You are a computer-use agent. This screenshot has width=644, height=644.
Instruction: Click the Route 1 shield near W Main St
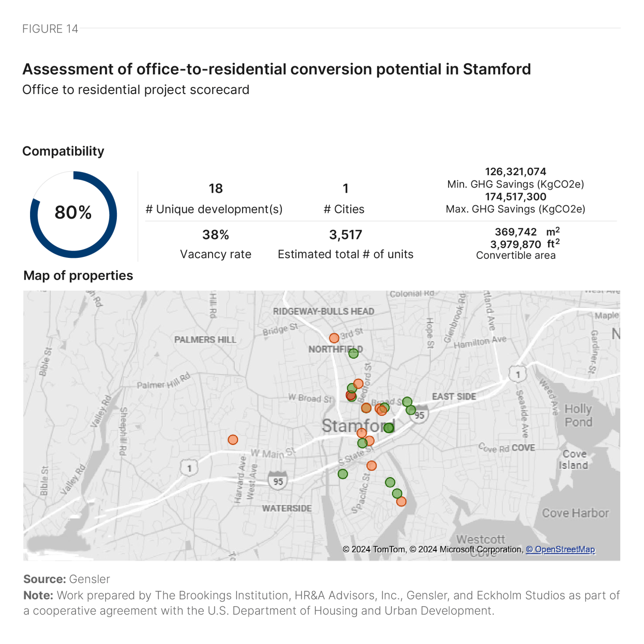click(189, 468)
